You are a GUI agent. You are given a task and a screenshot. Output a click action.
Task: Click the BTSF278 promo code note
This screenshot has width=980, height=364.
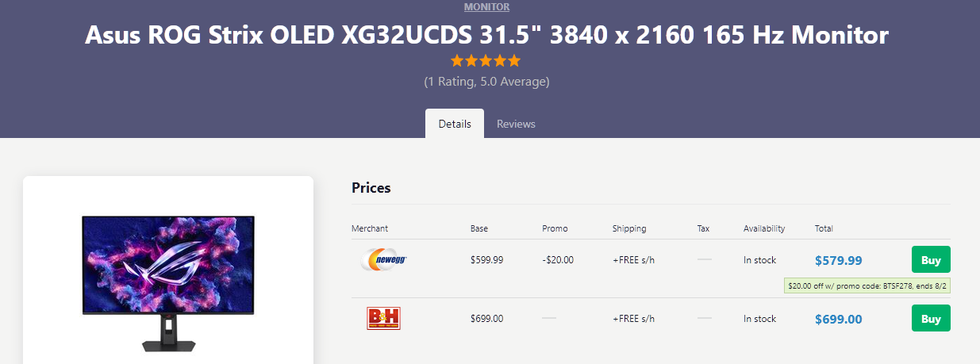867,285
